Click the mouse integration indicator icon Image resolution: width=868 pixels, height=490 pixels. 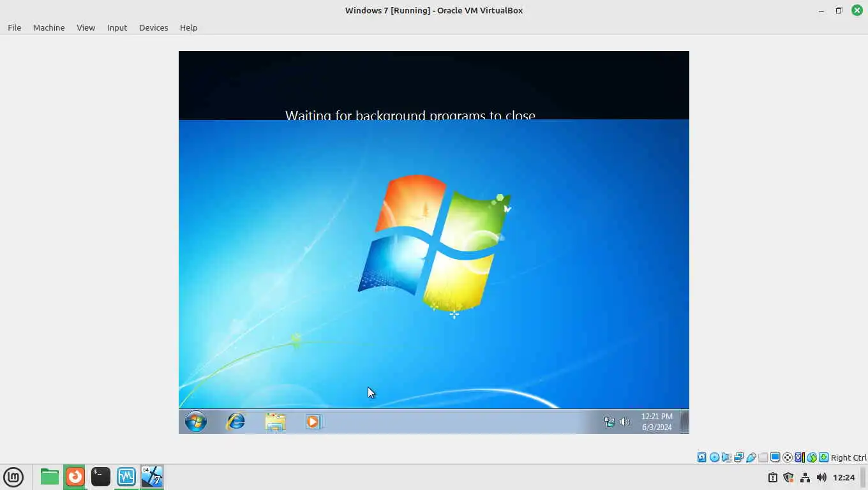coord(812,457)
